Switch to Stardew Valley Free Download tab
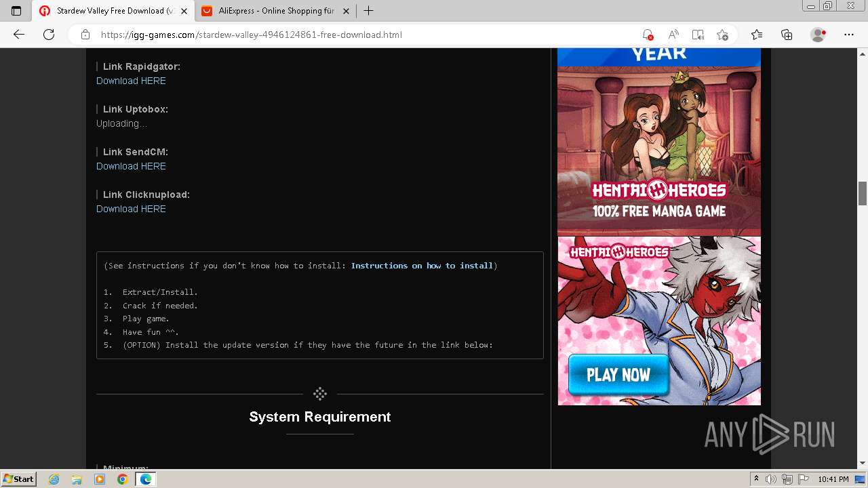 (113, 11)
